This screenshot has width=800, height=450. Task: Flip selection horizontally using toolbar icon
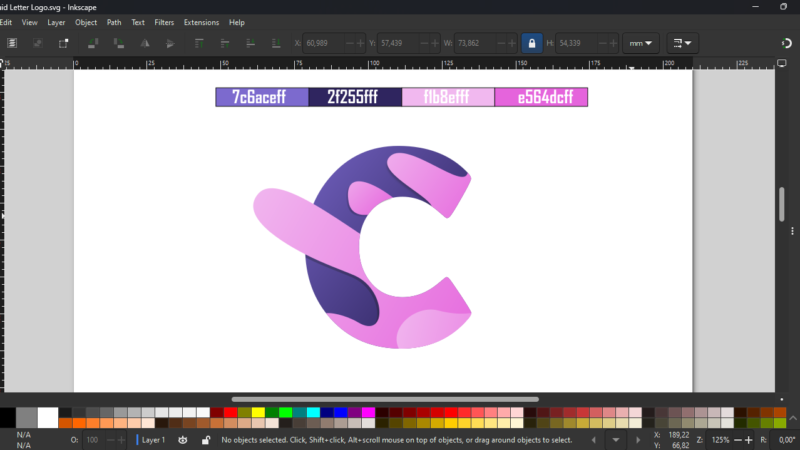click(145, 43)
